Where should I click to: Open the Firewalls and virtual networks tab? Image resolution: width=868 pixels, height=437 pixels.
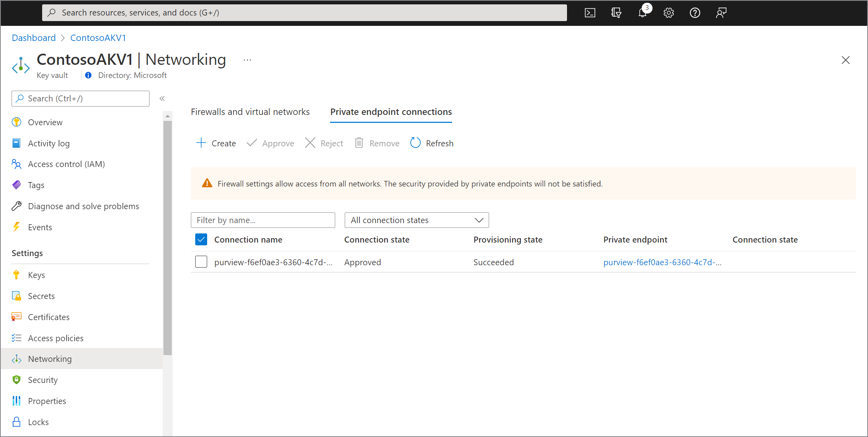(x=250, y=111)
